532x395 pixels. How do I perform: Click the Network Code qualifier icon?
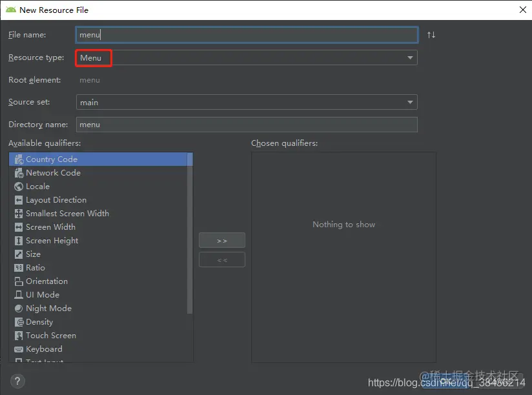click(19, 172)
